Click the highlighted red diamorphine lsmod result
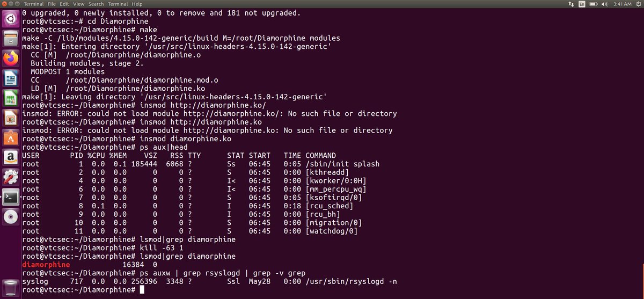This screenshot has width=644, height=299. click(46, 265)
